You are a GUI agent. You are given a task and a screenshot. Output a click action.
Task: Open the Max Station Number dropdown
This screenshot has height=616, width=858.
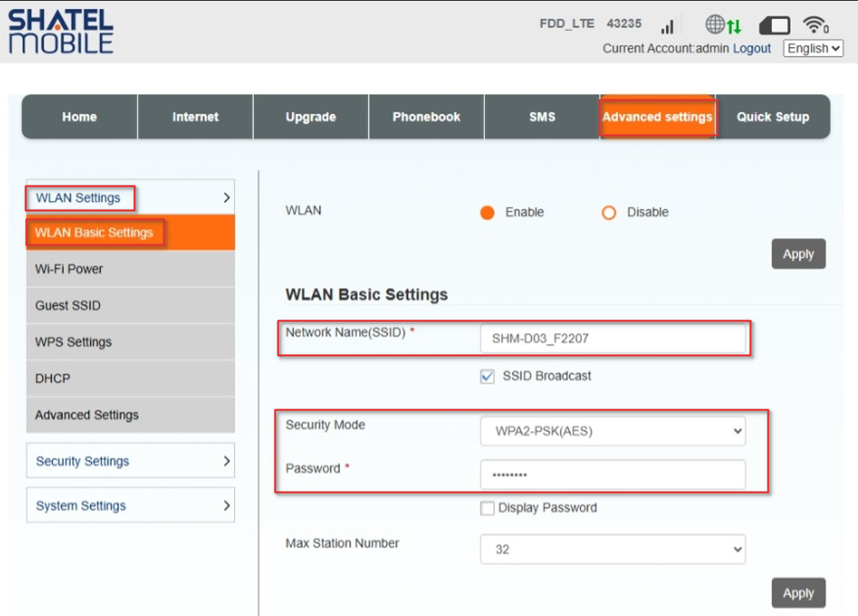(x=612, y=549)
